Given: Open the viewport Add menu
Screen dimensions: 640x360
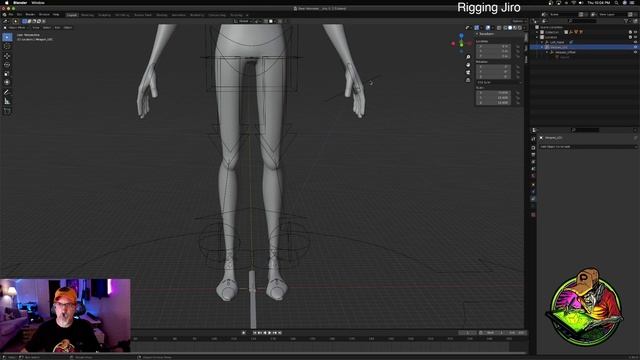Looking at the screenshot, I should 57,27.
